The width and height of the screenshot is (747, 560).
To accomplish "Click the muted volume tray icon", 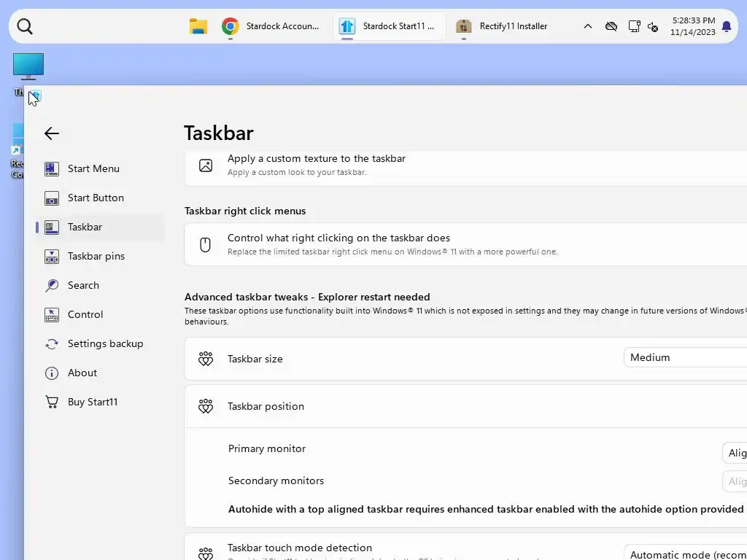I will (x=653, y=27).
